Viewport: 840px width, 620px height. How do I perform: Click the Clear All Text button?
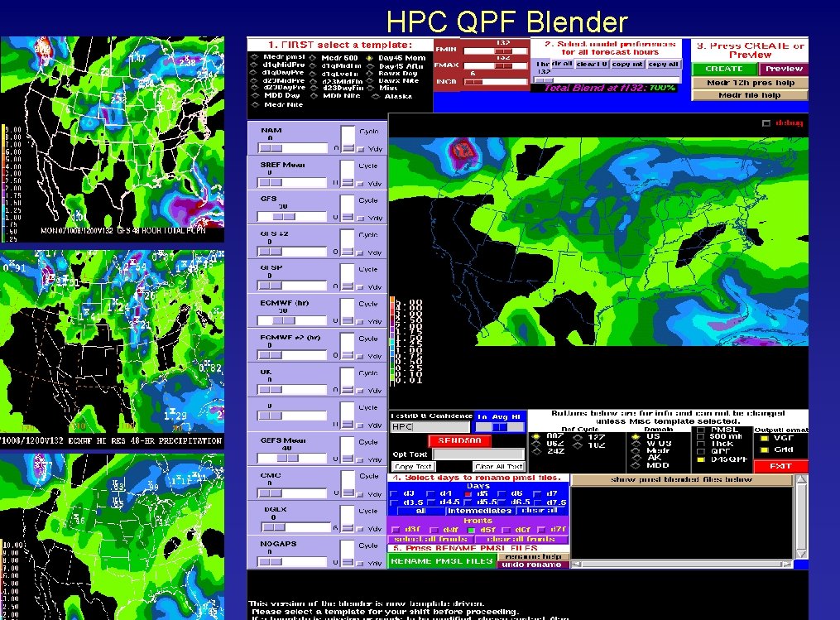(498, 466)
